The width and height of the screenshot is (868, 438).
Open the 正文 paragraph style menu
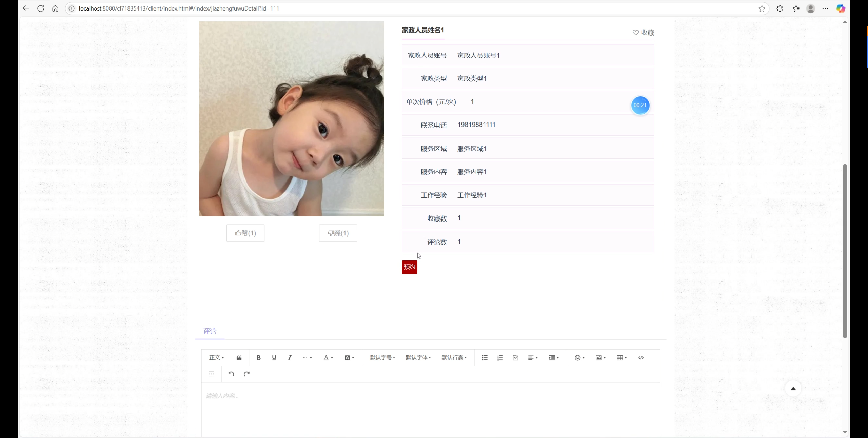click(216, 358)
